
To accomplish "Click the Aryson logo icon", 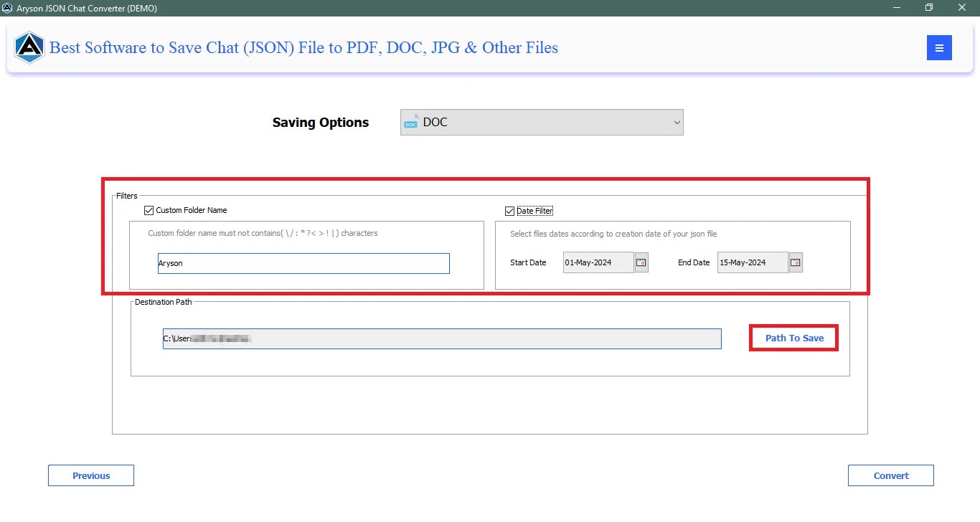I will coord(29,48).
